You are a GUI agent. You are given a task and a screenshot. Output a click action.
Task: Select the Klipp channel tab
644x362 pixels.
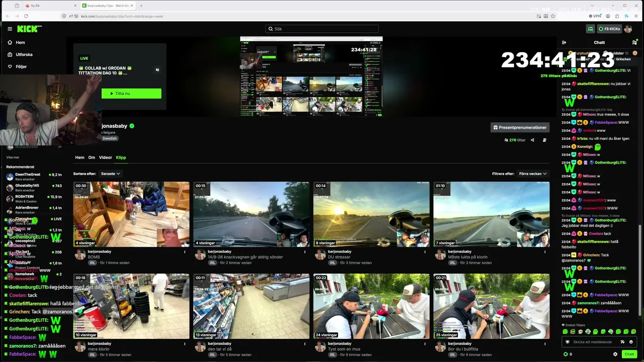coord(121,157)
